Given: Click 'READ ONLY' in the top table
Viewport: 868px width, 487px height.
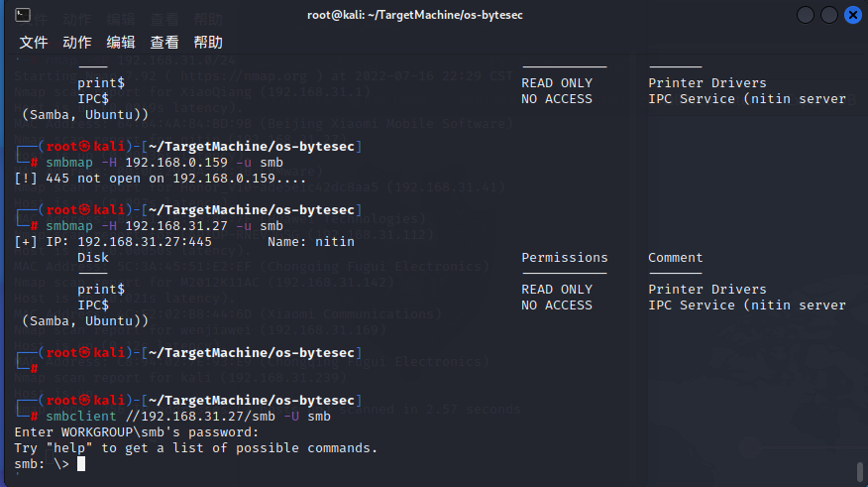Looking at the screenshot, I should point(557,83).
